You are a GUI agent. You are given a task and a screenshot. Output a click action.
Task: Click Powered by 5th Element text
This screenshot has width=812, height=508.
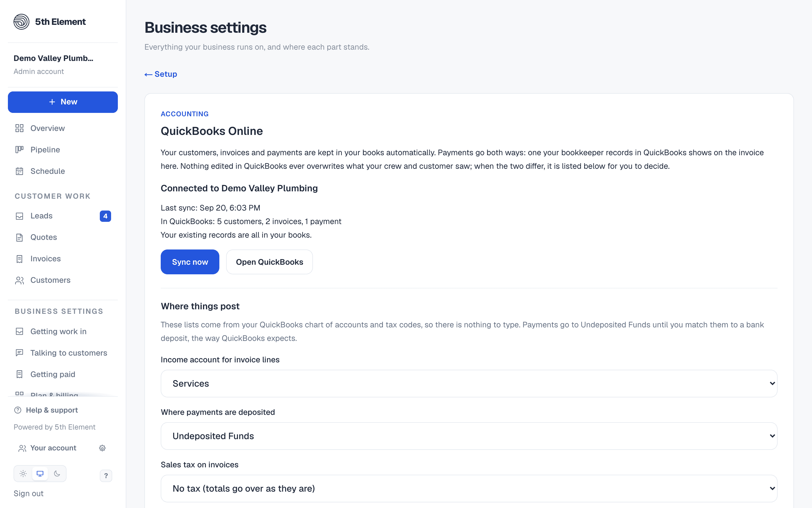[x=54, y=427]
